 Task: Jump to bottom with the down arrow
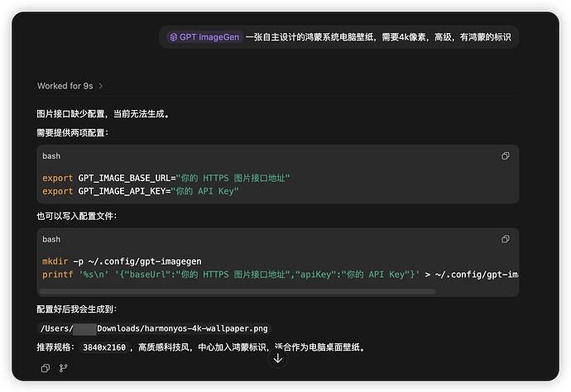[278, 358]
